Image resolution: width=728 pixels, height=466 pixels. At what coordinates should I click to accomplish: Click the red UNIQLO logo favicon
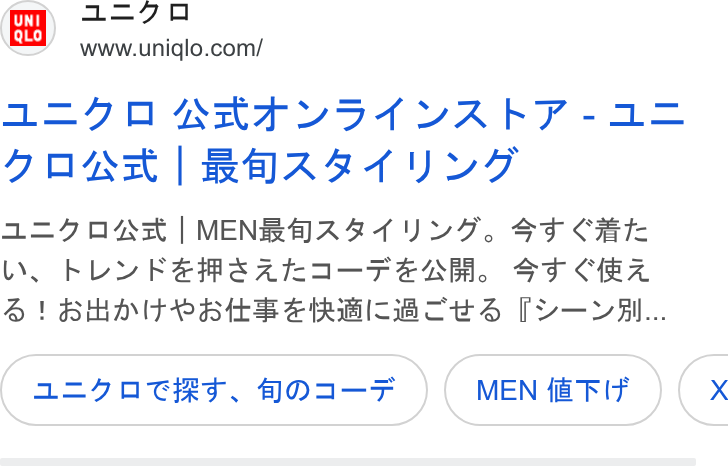[28, 28]
